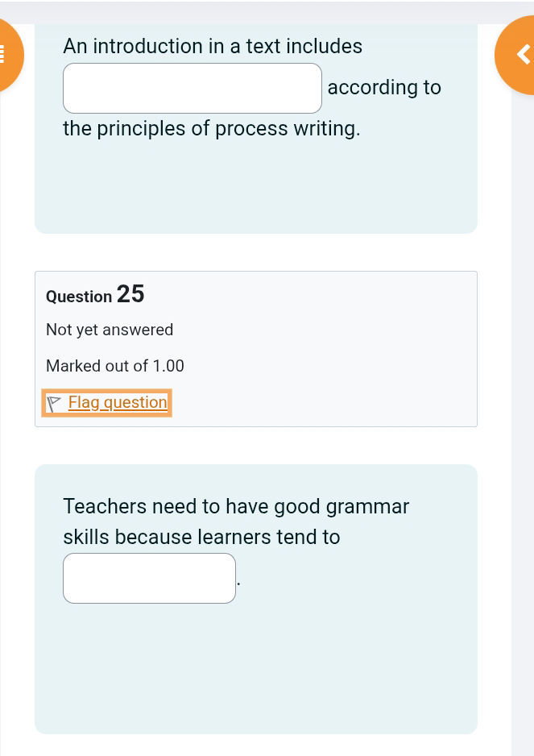Select the Question 25 header
Viewport: 534px width, 756px height.
coord(94,295)
